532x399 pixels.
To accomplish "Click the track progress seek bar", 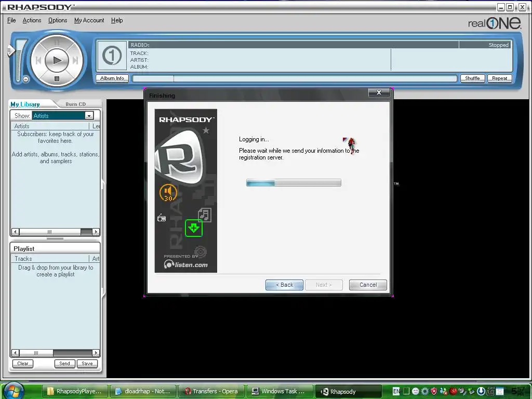I will pyautogui.click(x=294, y=79).
